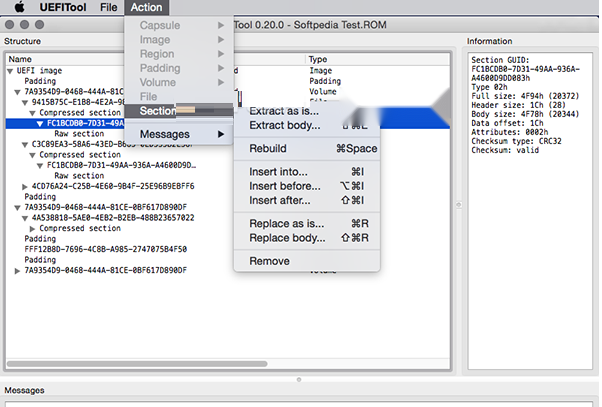Select Insert before menu entry
602x407 pixels.
pyautogui.click(x=285, y=186)
